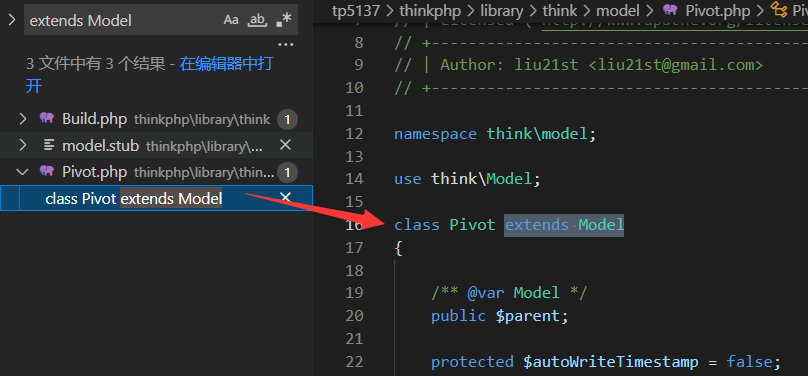The height and width of the screenshot is (376, 808).
Task: Select think breadcrumb segment
Action: click(x=560, y=10)
